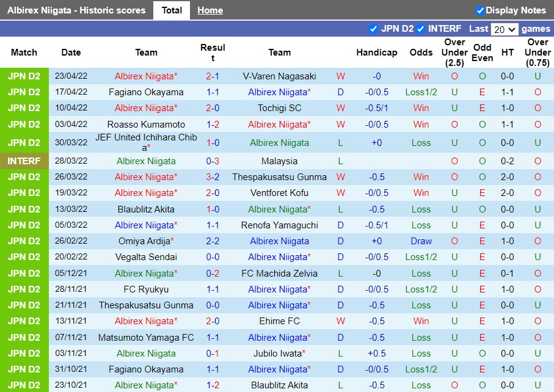The image size is (554, 392).
Task: Open Albirex Niigata link dated 28/03/22
Action: [x=146, y=161]
